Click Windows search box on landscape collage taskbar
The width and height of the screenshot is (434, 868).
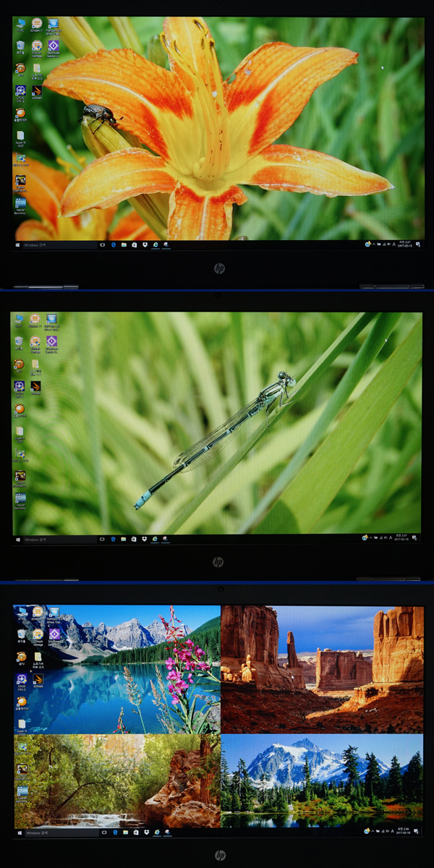coord(61,833)
